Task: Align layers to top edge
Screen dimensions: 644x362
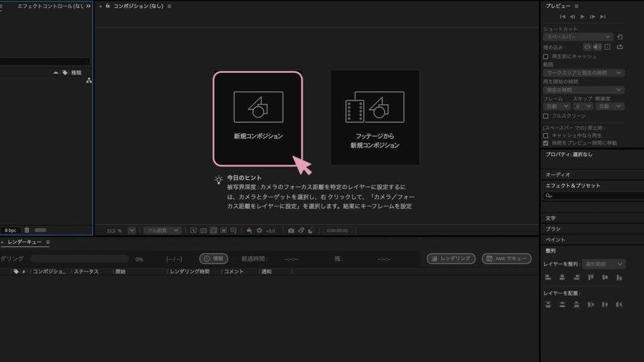Action: tap(591, 278)
